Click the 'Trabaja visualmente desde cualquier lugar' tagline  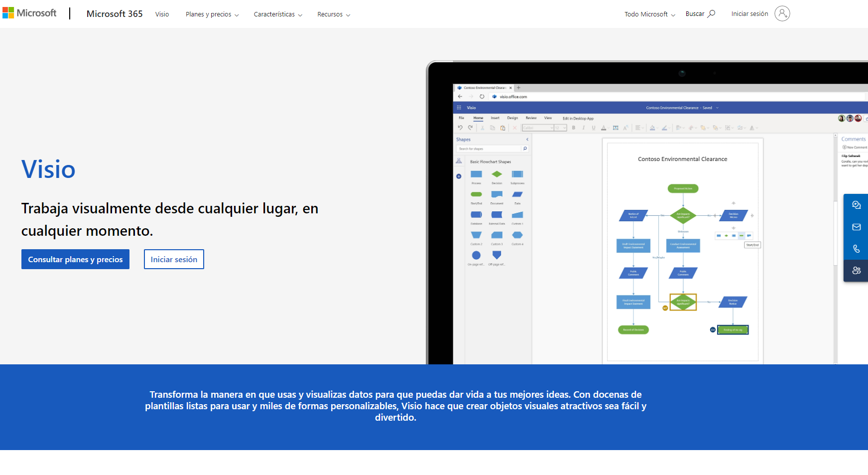[170, 219]
